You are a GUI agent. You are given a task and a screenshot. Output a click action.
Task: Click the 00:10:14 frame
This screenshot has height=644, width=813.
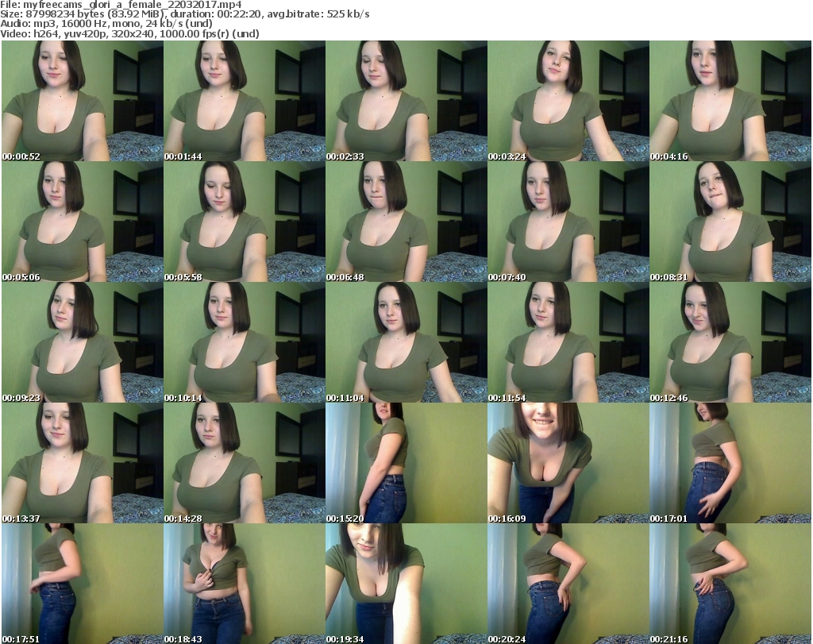pos(245,342)
